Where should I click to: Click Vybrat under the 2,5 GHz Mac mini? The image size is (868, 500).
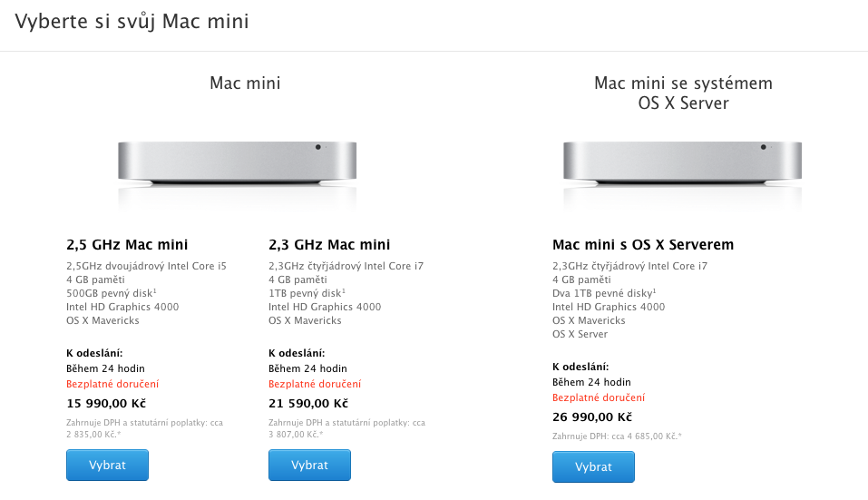(x=107, y=465)
